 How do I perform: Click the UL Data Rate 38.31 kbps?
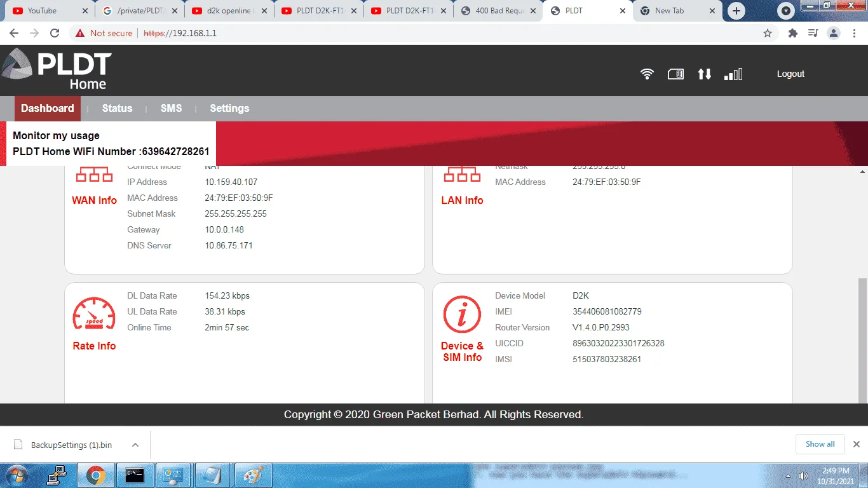225,311
